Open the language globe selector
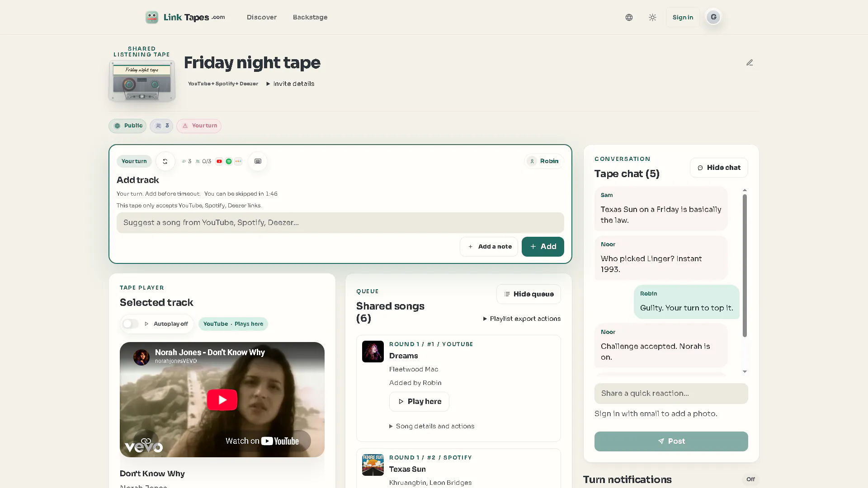This screenshot has height=488, width=868. 629,17
